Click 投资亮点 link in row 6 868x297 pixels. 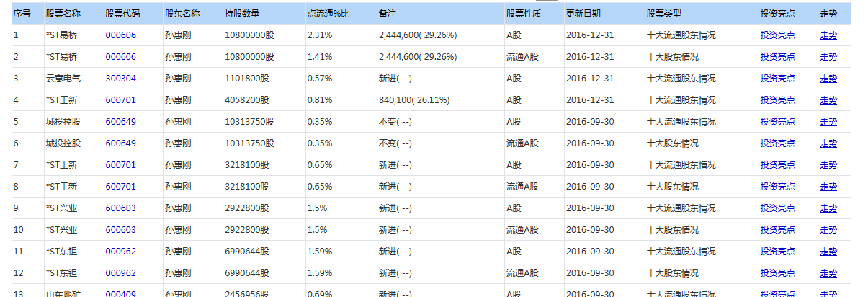click(x=777, y=143)
